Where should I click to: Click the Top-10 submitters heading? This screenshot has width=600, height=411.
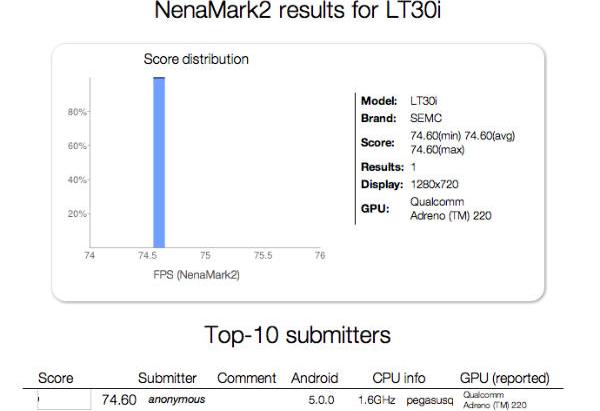297,335
